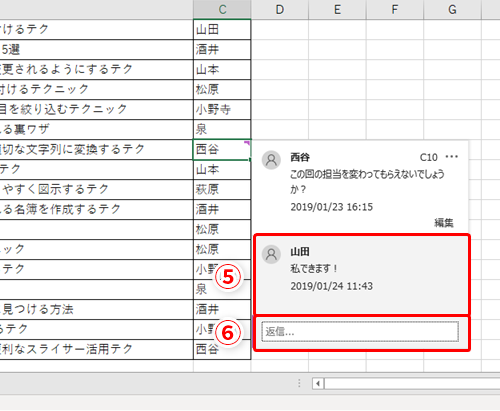Click the cell 付けるテクニック

tap(97, 89)
